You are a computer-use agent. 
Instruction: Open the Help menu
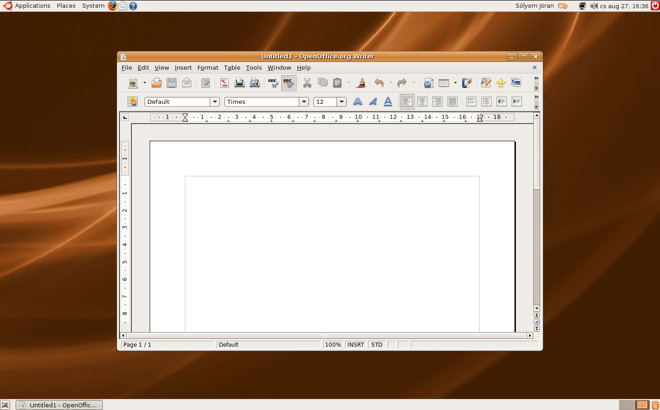304,68
